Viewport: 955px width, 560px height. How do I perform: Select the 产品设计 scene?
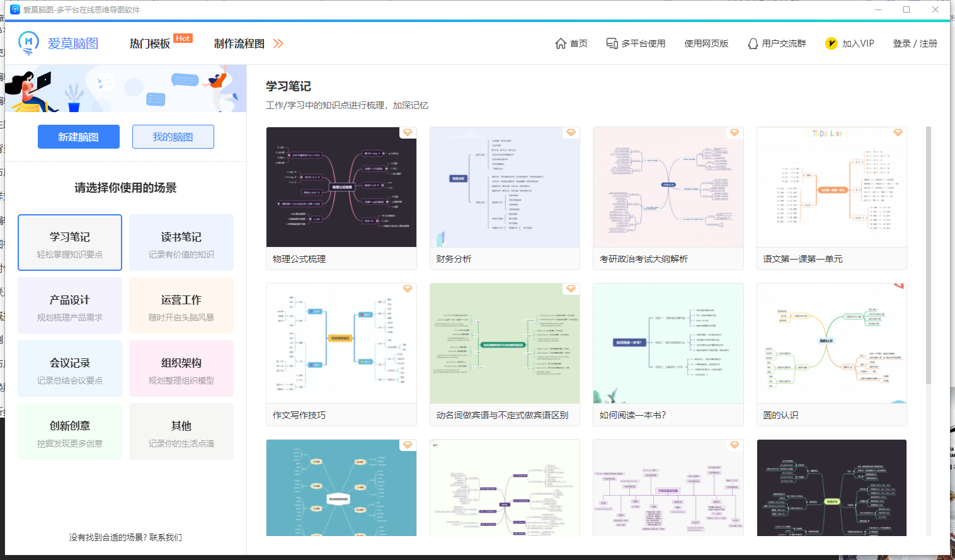point(69,306)
